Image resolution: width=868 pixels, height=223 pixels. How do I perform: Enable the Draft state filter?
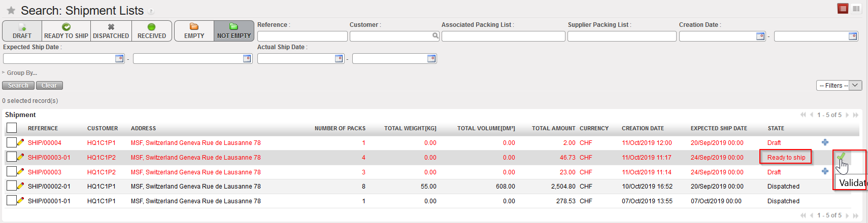coord(22,31)
